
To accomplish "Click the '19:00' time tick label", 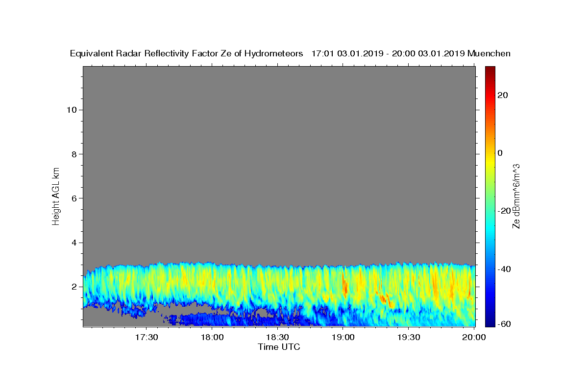I will click(x=343, y=337).
